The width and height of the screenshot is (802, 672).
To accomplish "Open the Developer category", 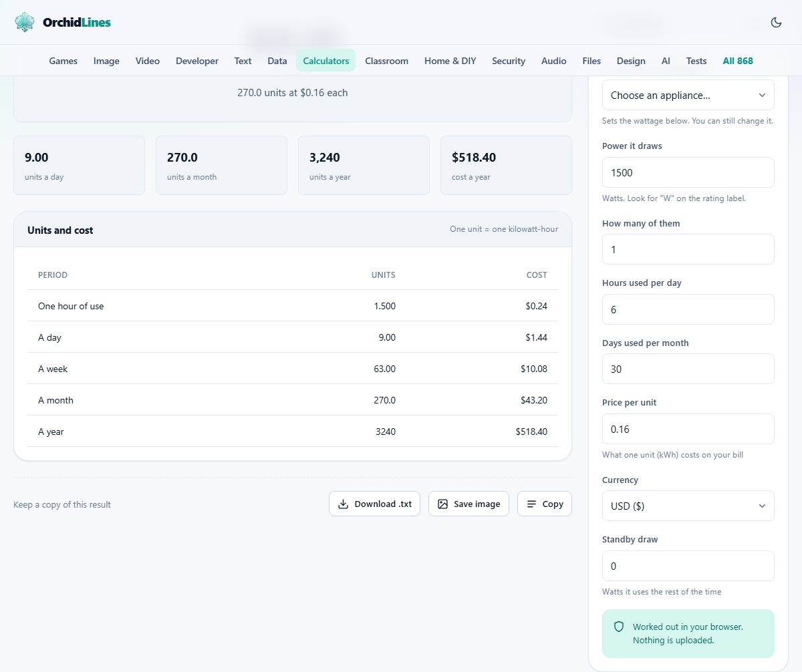I will pos(197,61).
